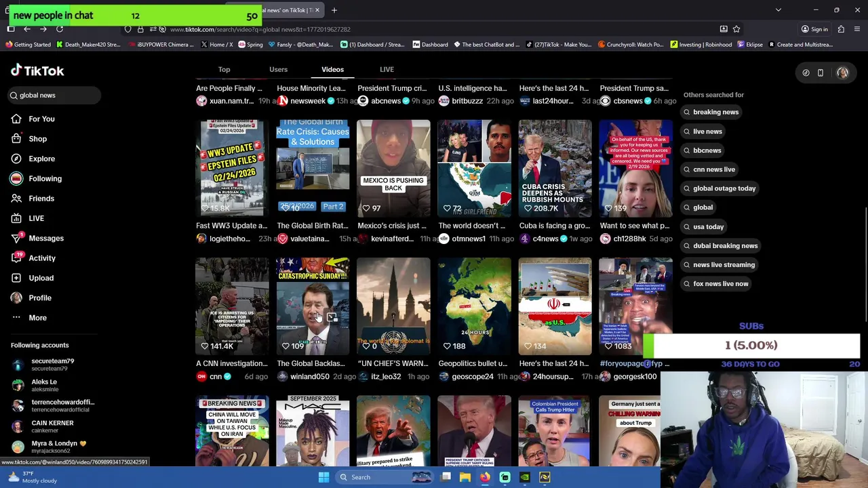Open the CNN investigation video with 141.4K likes

[232, 306]
